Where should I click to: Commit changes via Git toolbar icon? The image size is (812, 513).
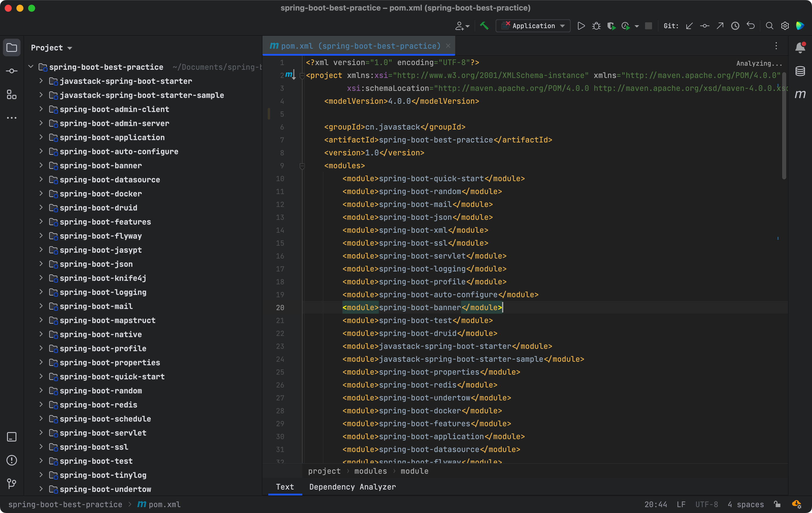pos(704,26)
